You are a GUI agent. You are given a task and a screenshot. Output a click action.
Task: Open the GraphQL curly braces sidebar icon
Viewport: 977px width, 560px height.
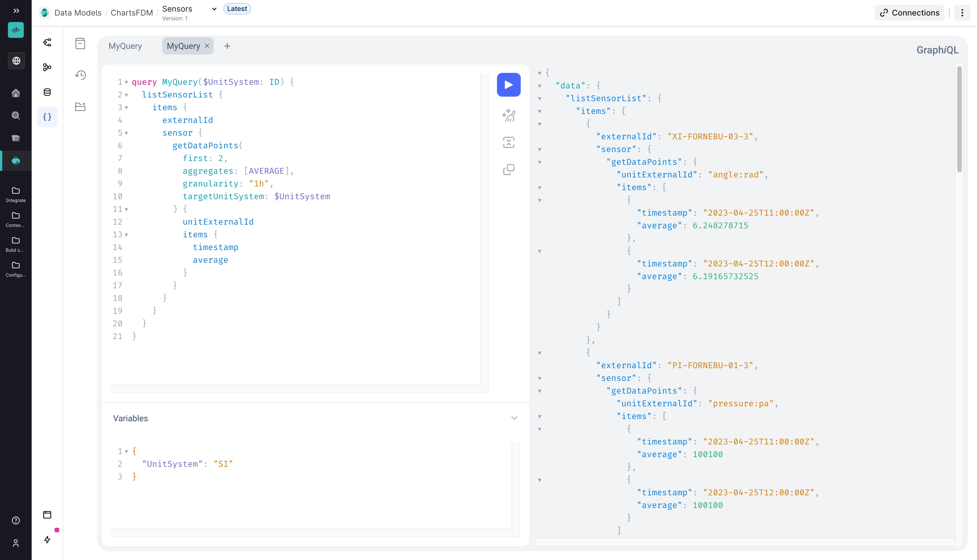point(47,117)
